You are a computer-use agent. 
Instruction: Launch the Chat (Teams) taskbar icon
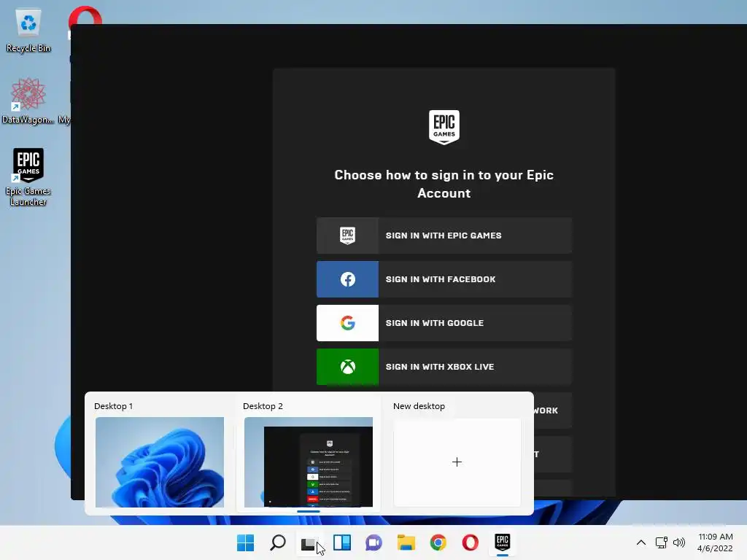click(374, 542)
